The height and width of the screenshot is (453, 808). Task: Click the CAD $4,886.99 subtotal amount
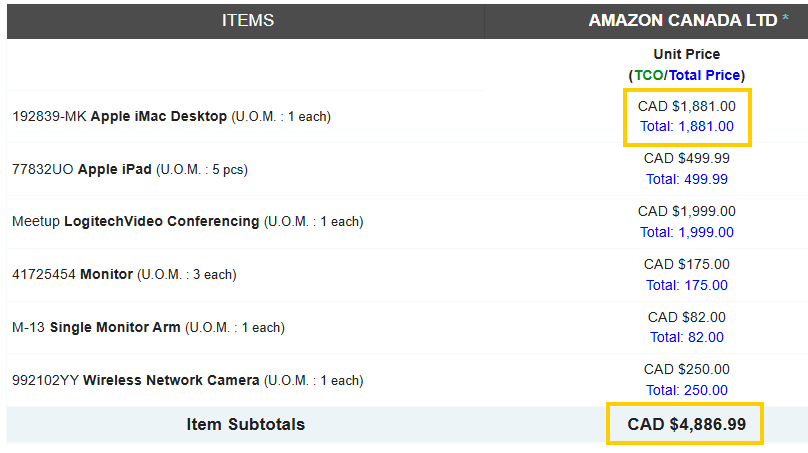[686, 424]
